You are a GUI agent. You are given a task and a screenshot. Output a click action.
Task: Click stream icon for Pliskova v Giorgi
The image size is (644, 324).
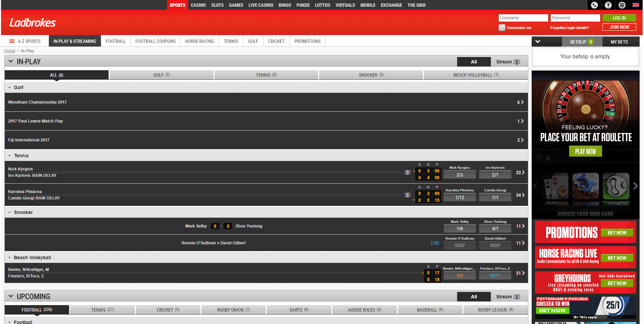pos(408,195)
